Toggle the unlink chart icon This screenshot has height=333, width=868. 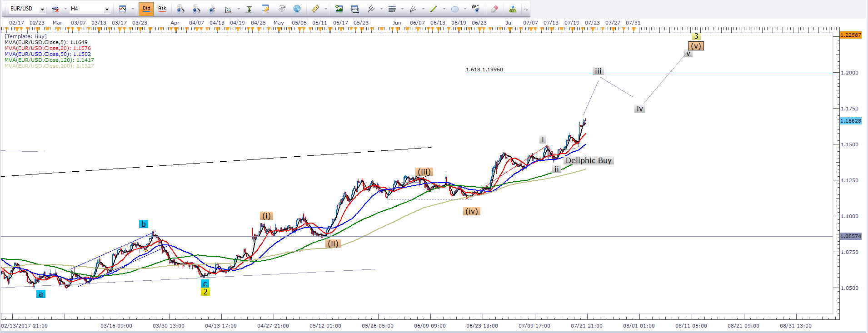click(55, 9)
